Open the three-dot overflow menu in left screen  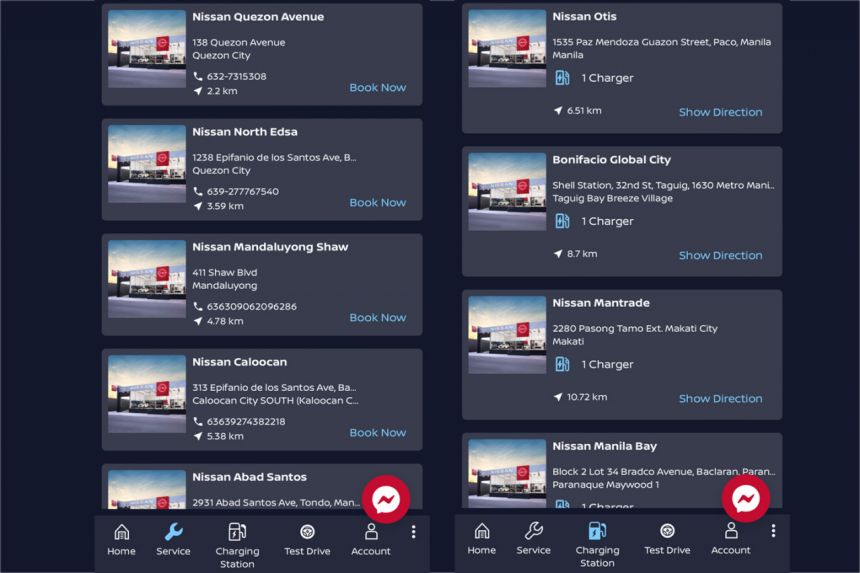pyautogui.click(x=414, y=531)
